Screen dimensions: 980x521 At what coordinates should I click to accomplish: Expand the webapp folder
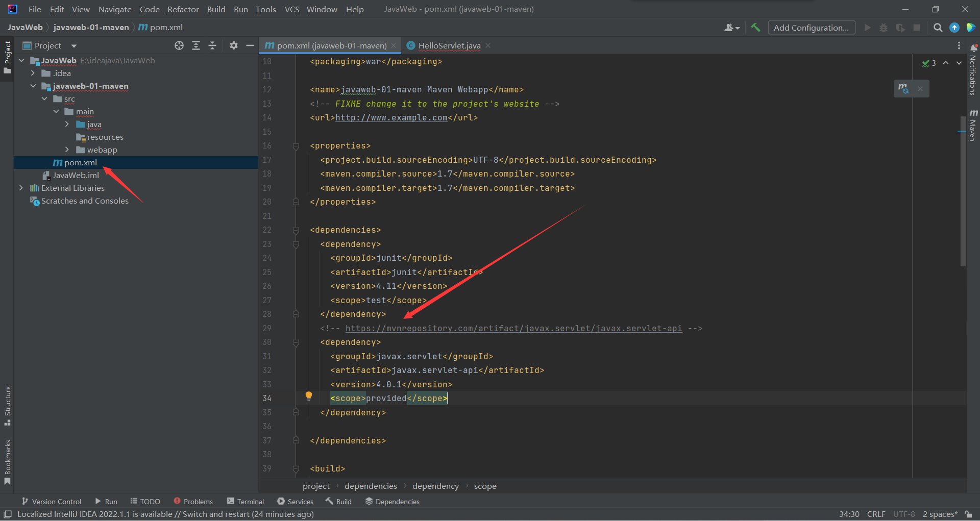click(67, 150)
